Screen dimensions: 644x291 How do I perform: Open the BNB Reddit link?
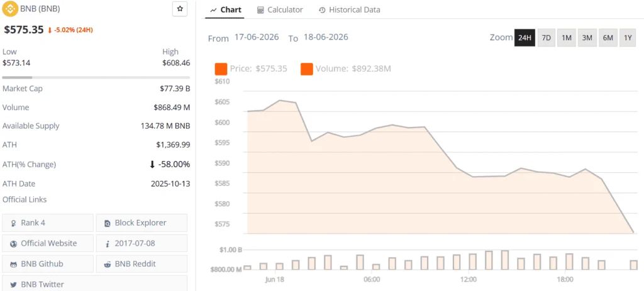coord(142,264)
